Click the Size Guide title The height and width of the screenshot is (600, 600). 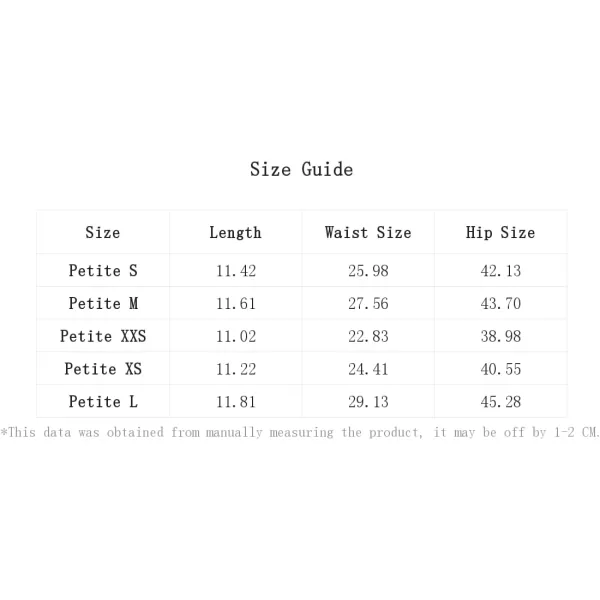point(302,170)
